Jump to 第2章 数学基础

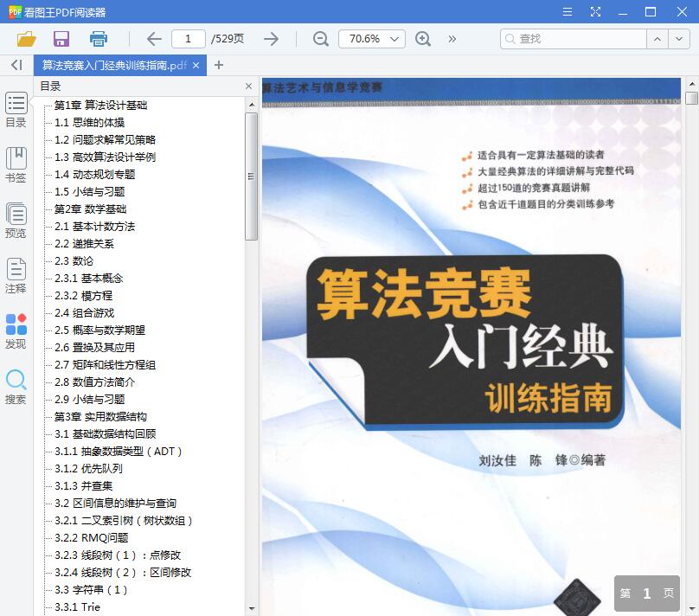pyautogui.click(x=91, y=209)
